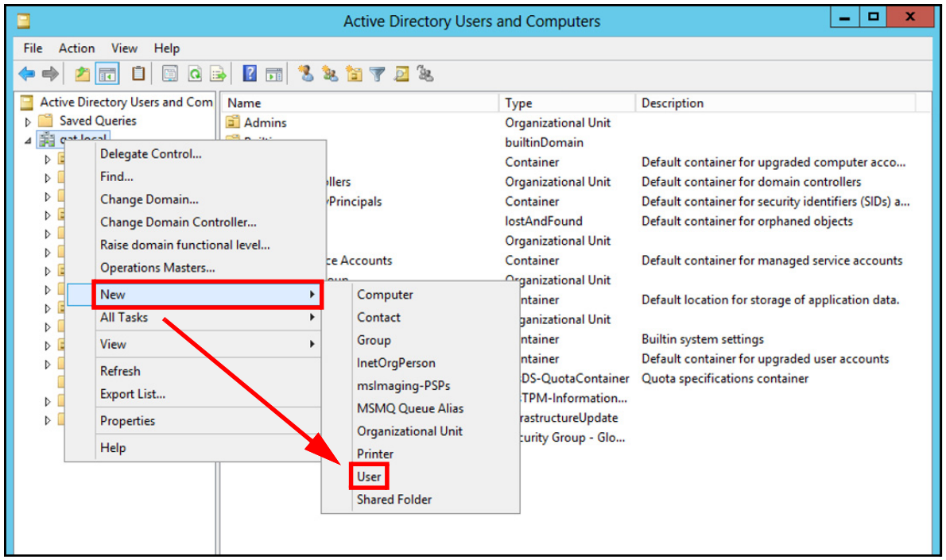Sort by the Name column header
946x560 pixels.
(x=359, y=103)
